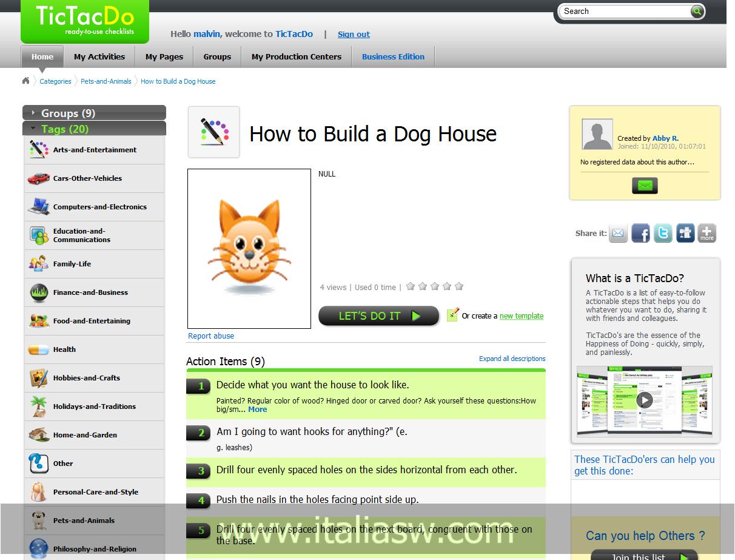Image resolution: width=735 pixels, height=560 pixels.
Task: Click the Health pill icon
Action: click(39, 349)
